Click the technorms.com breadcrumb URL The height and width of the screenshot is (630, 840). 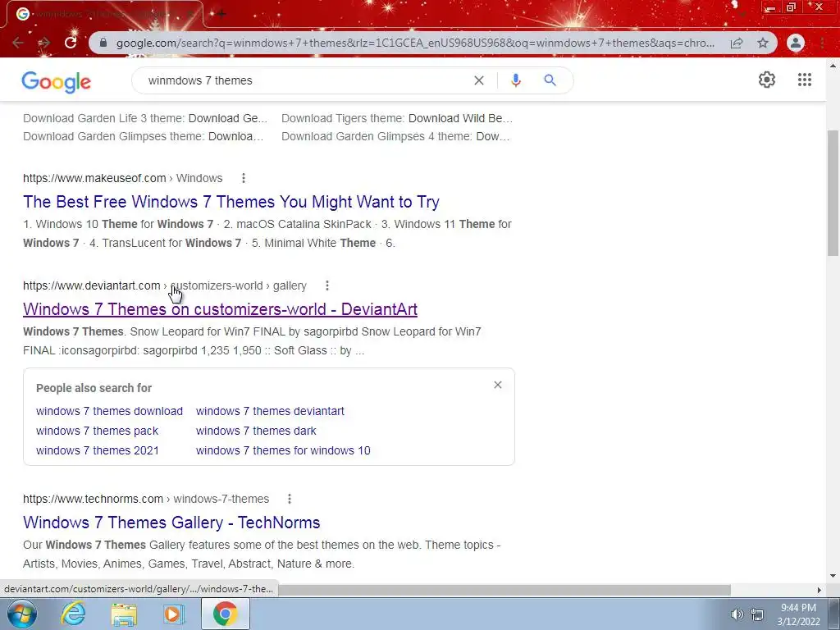pos(146,500)
